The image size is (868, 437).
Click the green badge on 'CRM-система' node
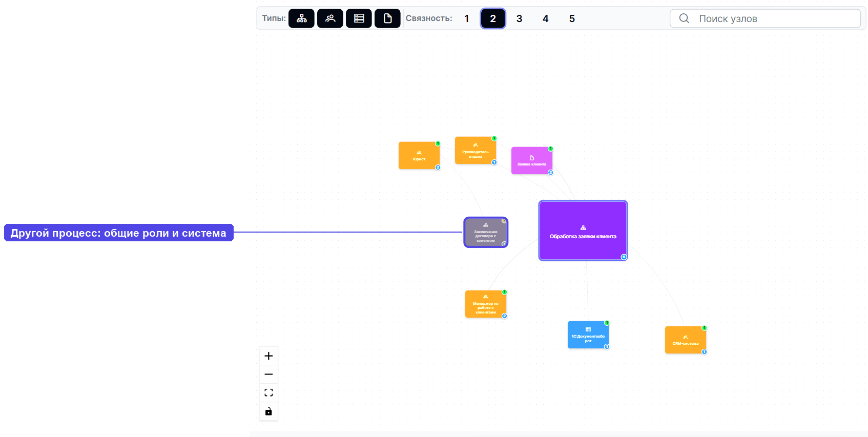pos(705,328)
